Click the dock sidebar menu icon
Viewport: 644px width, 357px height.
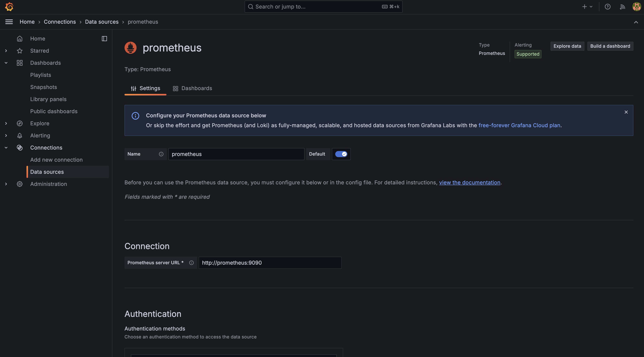(x=104, y=39)
